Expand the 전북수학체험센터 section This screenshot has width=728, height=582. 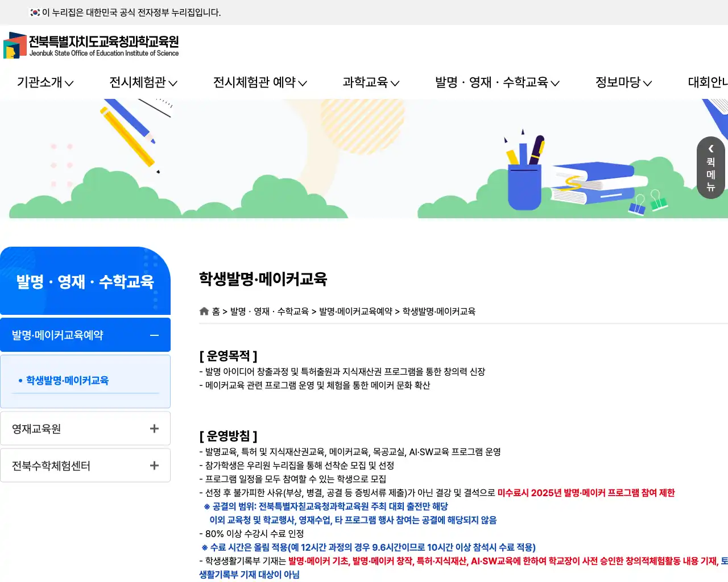point(154,465)
